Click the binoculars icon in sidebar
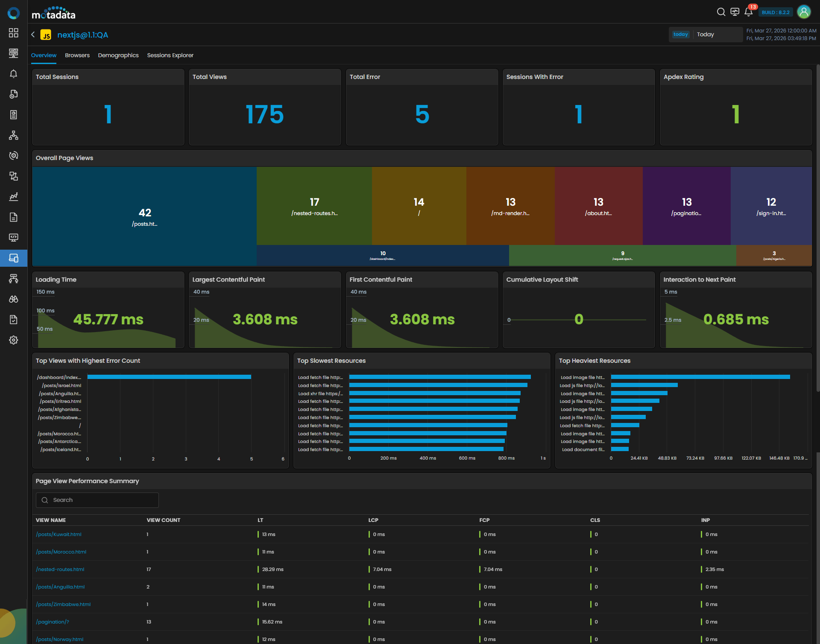Image resolution: width=820 pixels, height=644 pixels. [14, 299]
